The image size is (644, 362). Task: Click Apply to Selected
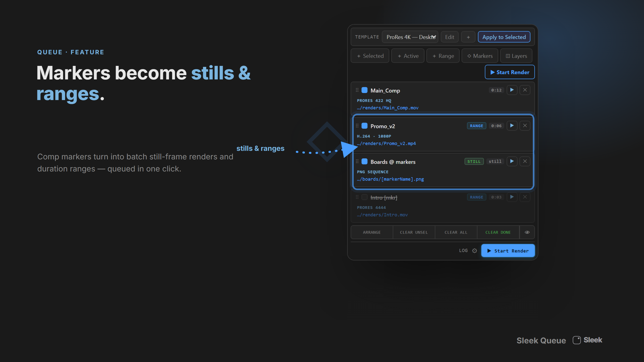pos(504,37)
